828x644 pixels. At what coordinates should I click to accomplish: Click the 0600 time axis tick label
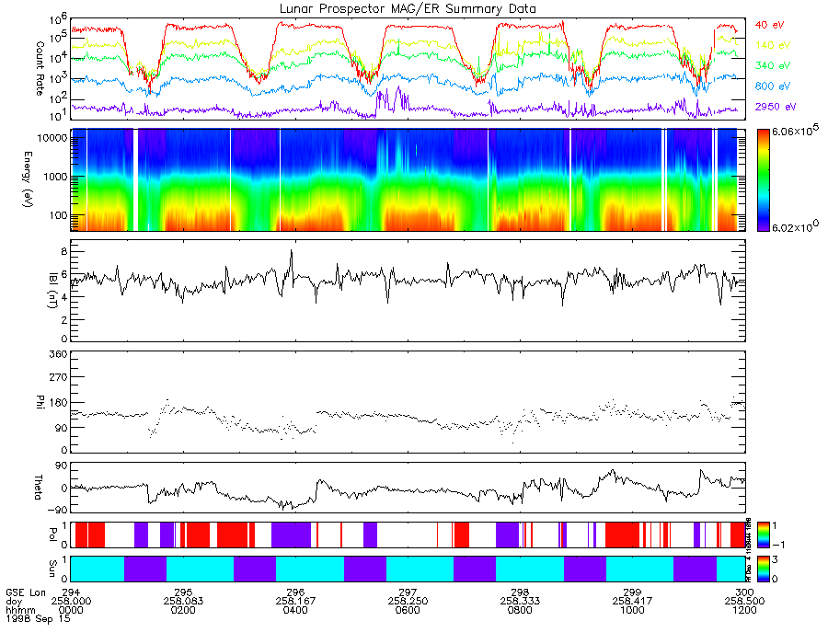[408, 610]
